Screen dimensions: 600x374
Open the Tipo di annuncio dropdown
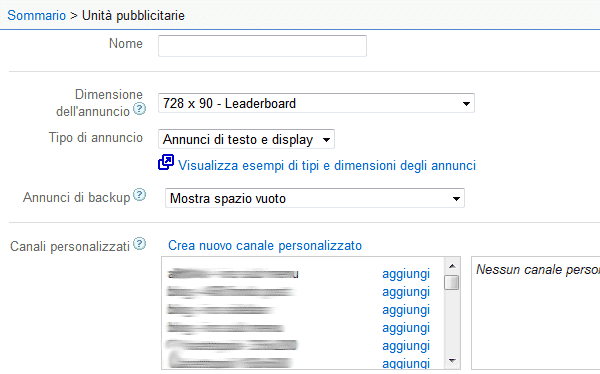246,139
